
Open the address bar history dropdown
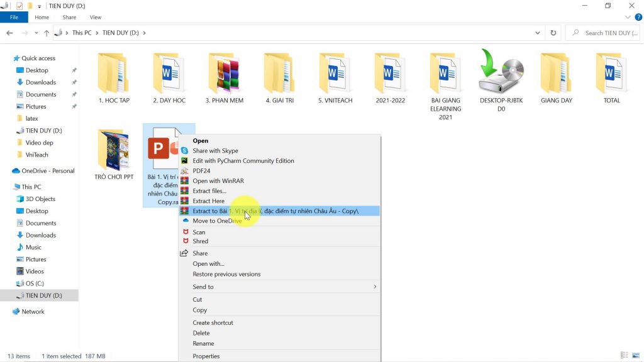[x=538, y=33]
